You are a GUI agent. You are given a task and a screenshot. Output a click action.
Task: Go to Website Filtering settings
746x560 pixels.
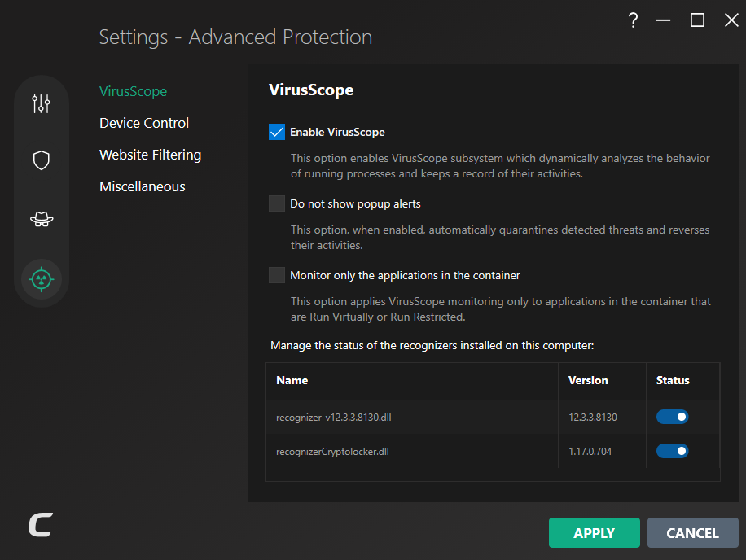150,155
